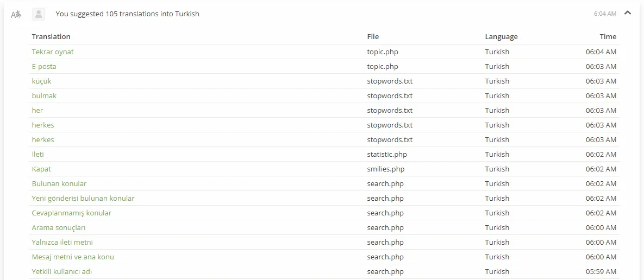Open "Bulunan konular" translation

coord(59,183)
